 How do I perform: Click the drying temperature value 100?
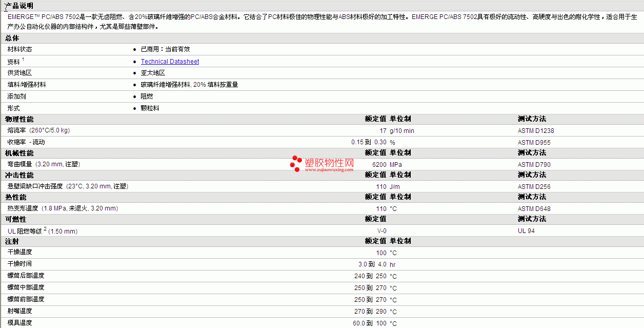tap(381, 253)
